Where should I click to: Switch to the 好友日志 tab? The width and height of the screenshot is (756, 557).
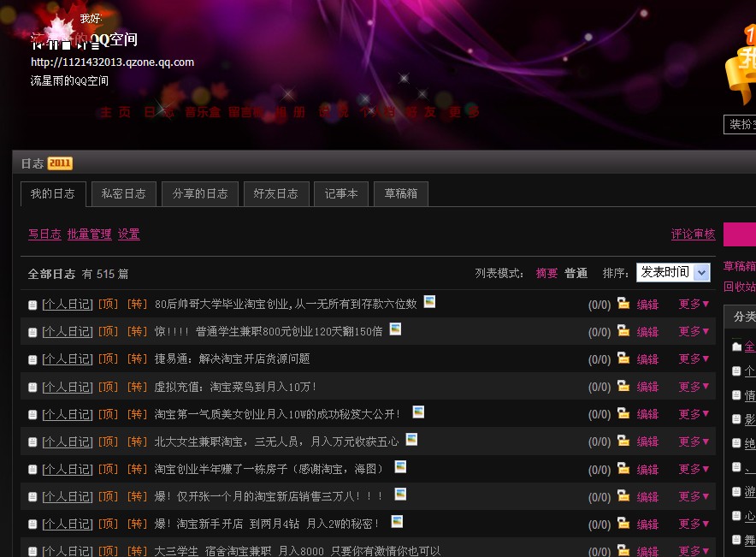[276, 194]
